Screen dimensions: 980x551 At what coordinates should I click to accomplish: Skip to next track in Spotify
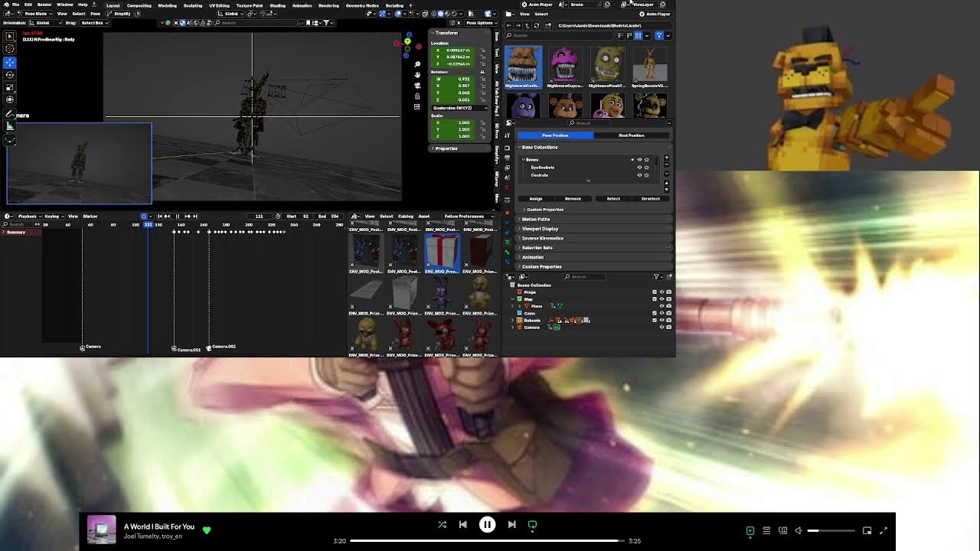[x=511, y=525]
